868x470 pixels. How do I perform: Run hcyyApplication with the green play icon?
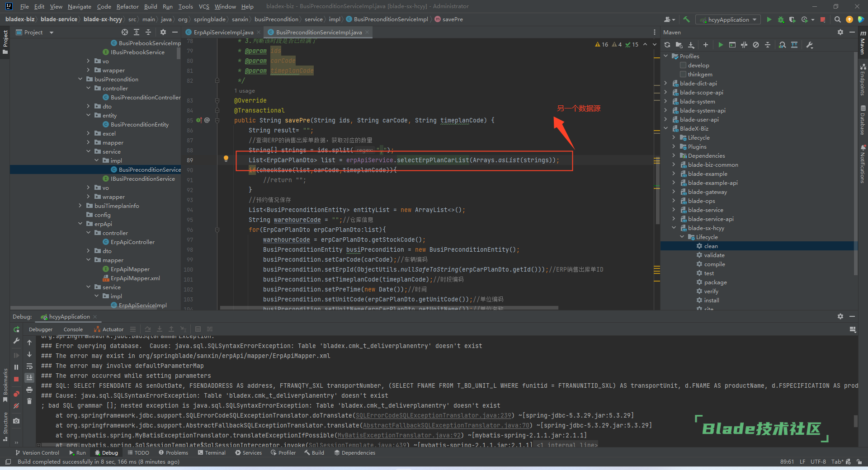(769, 19)
